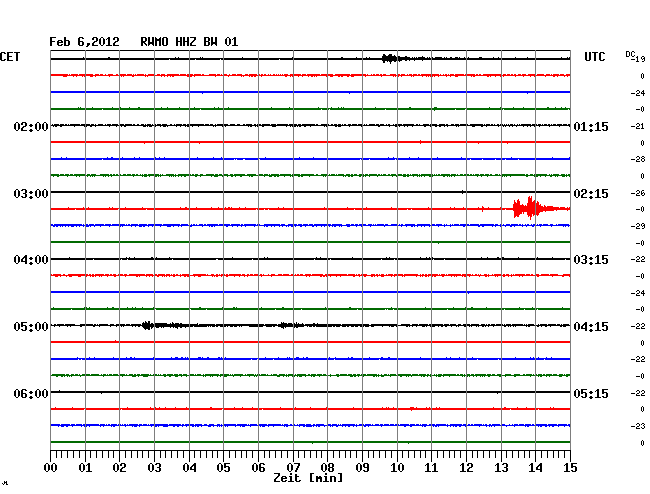
Task: Click the DC value -28
Action: pyautogui.click(x=638, y=159)
